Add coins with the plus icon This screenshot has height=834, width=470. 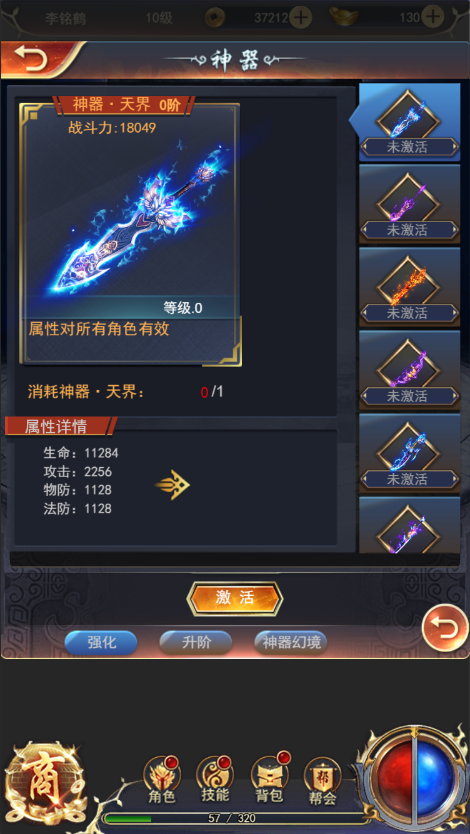[301, 18]
